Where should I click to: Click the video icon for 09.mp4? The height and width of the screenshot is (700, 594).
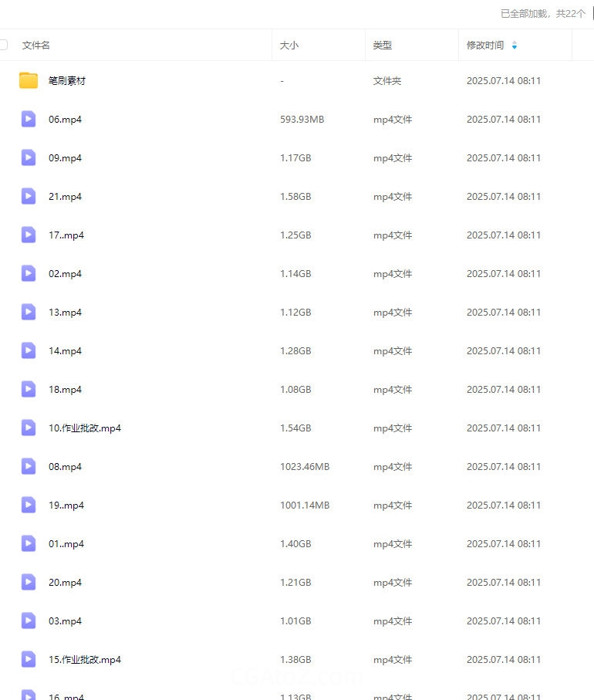29,157
